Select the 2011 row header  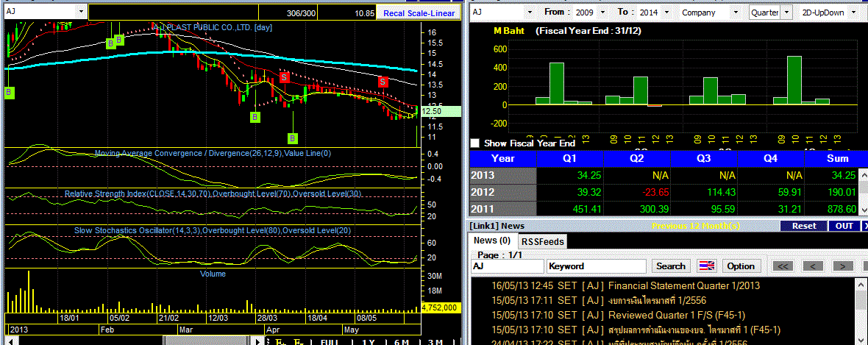tap(502, 209)
